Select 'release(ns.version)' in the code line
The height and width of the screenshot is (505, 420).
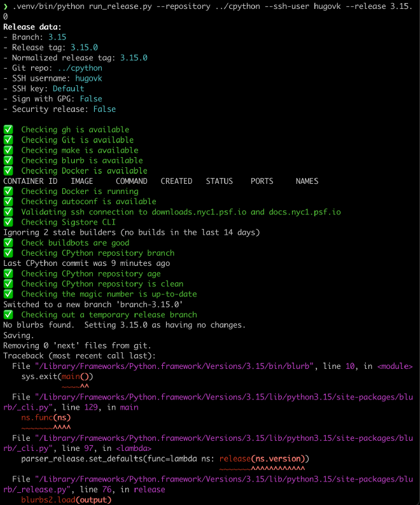[x=262, y=459]
